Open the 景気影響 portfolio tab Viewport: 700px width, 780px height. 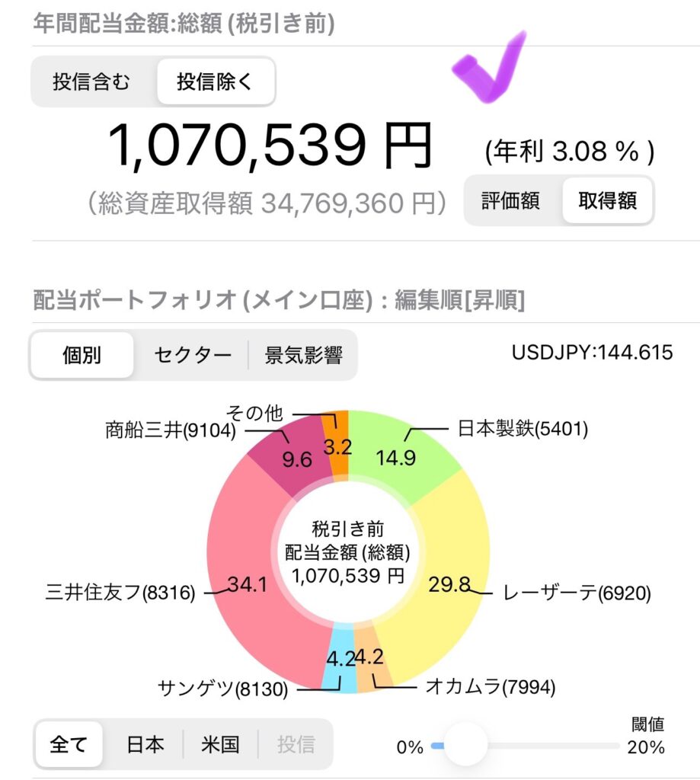pos(303,355)
